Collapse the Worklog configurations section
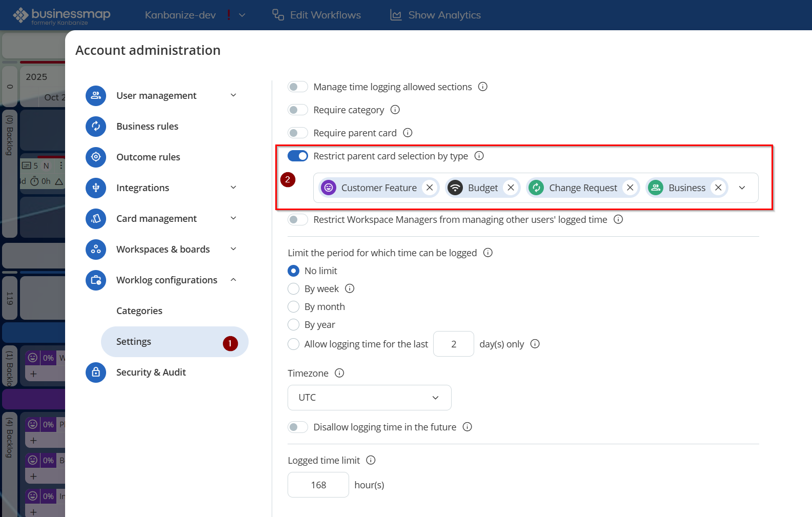This screenshot has width=812, height=517. [233, 280]
